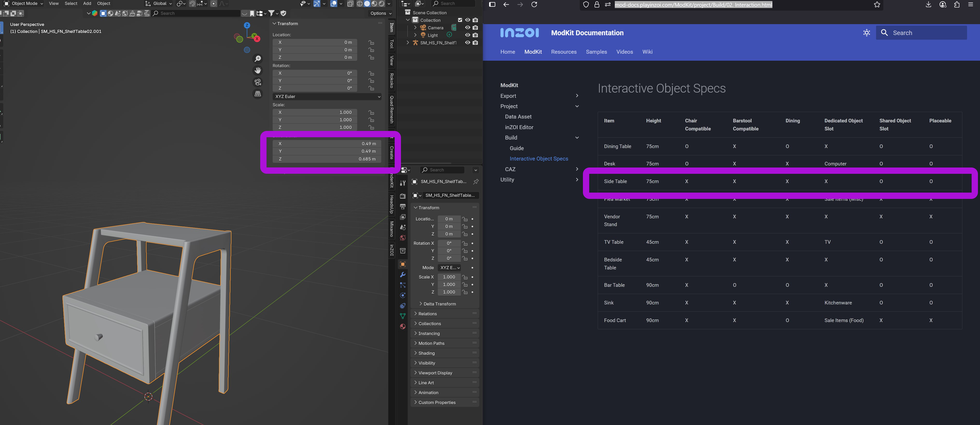Switch perspective/orthographic grid gizmo icon

(258, 94)
